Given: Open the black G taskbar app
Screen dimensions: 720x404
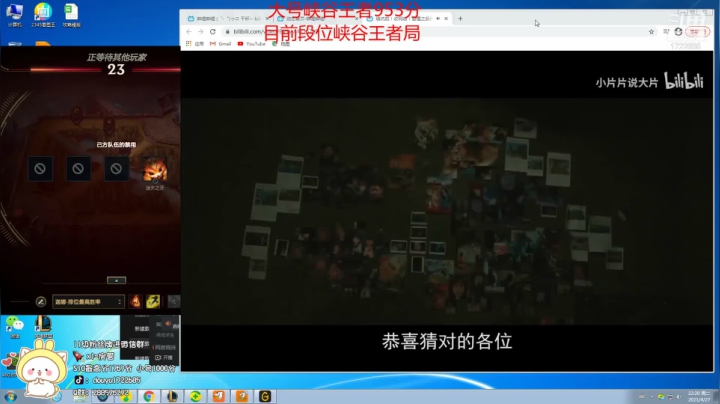Looking at the screenshot, I should tap(265, 397).
